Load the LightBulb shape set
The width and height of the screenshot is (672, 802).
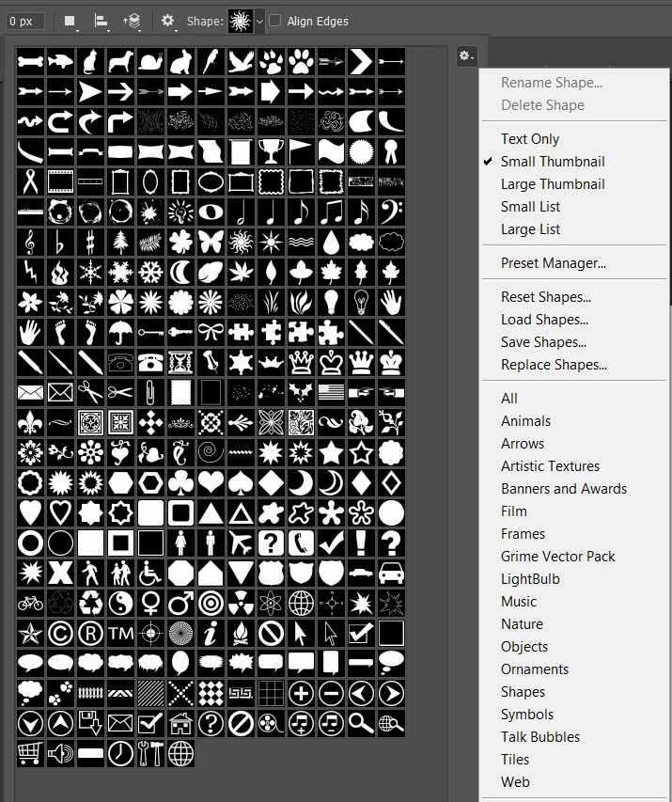click(x=530, y=579)
